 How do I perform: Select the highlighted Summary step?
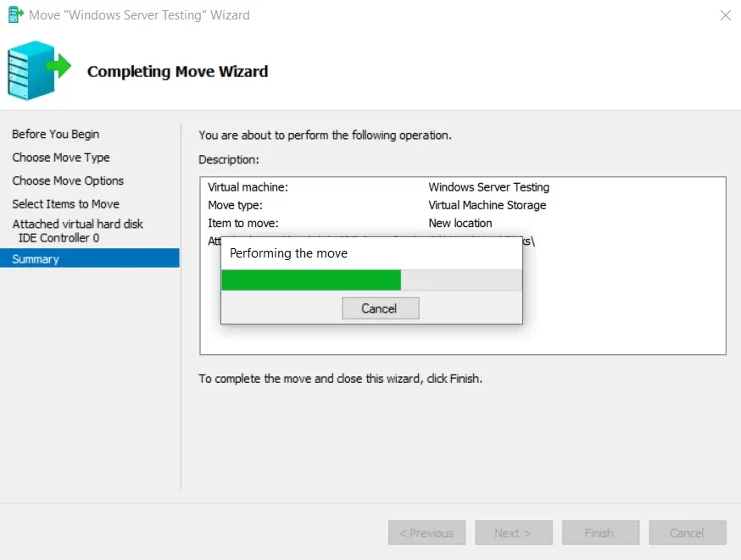(x=36, y=259)
